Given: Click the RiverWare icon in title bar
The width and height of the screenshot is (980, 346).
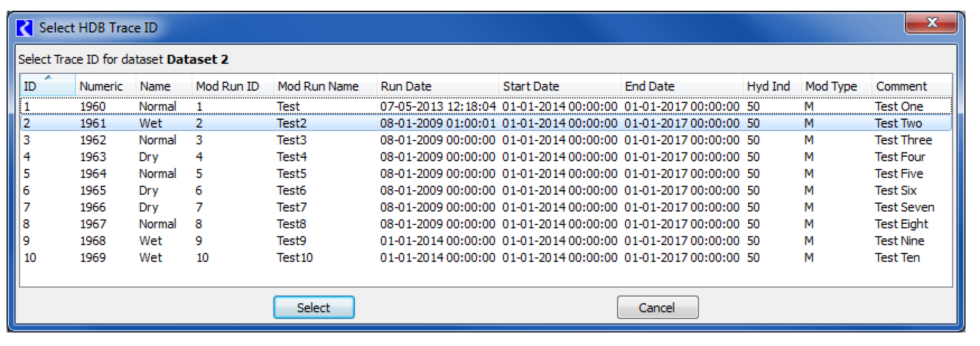Looking at the screenshot, I should [24, 28].
